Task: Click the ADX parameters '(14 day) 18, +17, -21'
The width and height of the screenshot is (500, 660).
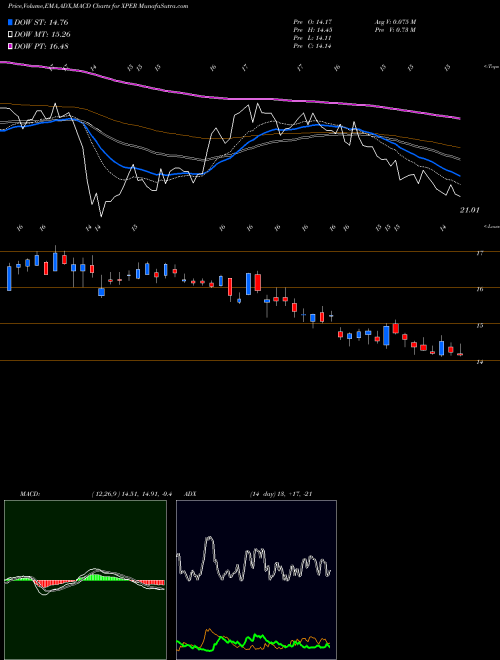Action: (281, 494)
